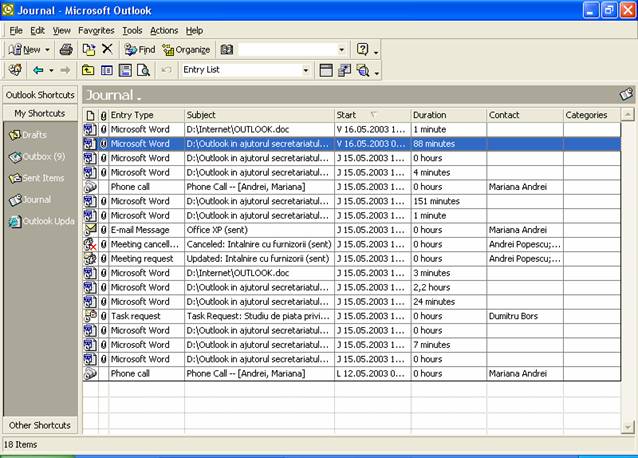Sort by the Start column header
This screenshot has width=638, height=458.
click(x=373, y=115)
